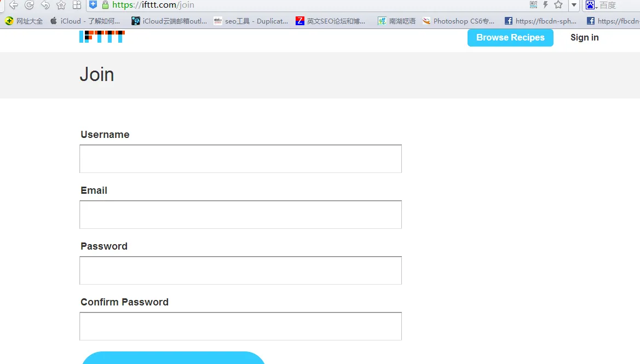
Task: Open the iCloud云端邮箱 bookmark
Action: click(x=169, y=21)
